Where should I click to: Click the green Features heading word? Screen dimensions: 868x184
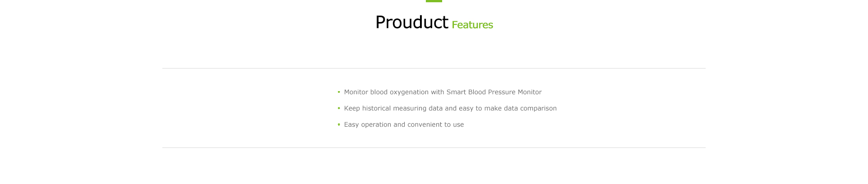472,25
